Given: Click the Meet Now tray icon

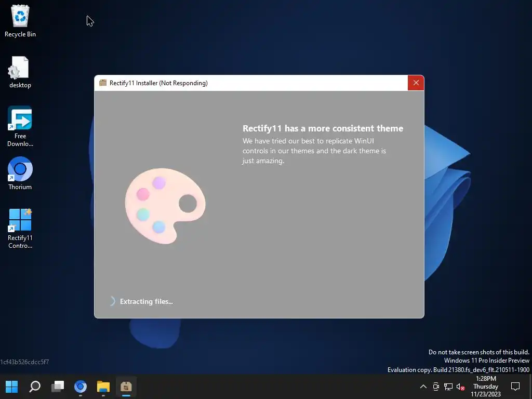Looking at the screenshot, I should [x=436, y=387].
